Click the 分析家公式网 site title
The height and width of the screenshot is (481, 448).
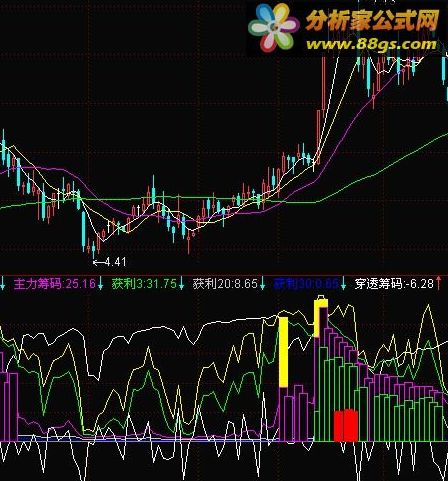coord(372,20)
